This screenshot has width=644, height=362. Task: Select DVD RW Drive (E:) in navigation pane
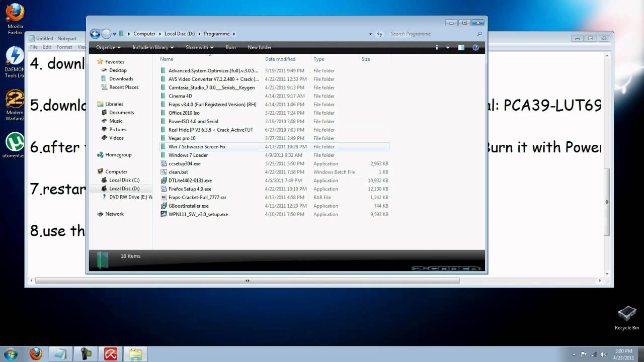pyautogui.click(x=130, y=197)
